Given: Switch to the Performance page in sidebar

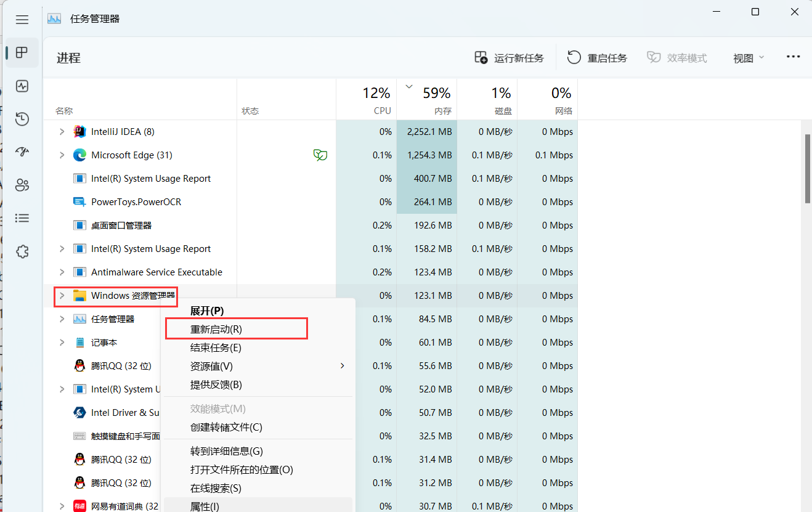Looking at the screenshot, I should (x=22, y=86).
